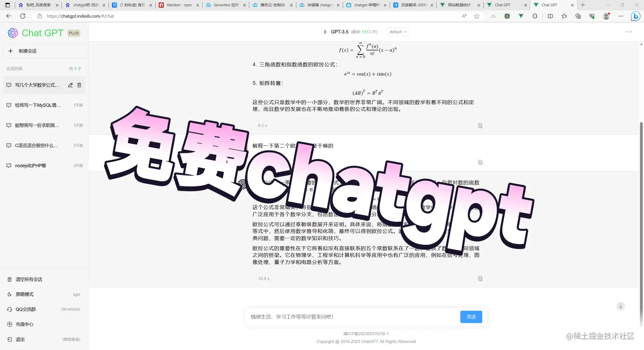This screenshot has height=350, width=644.
Task: Open the tab actions menu icon
Action: coord(7,5)
